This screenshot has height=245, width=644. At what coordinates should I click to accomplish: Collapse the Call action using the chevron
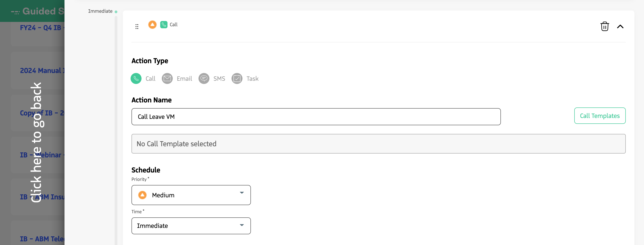pos(621,26)
